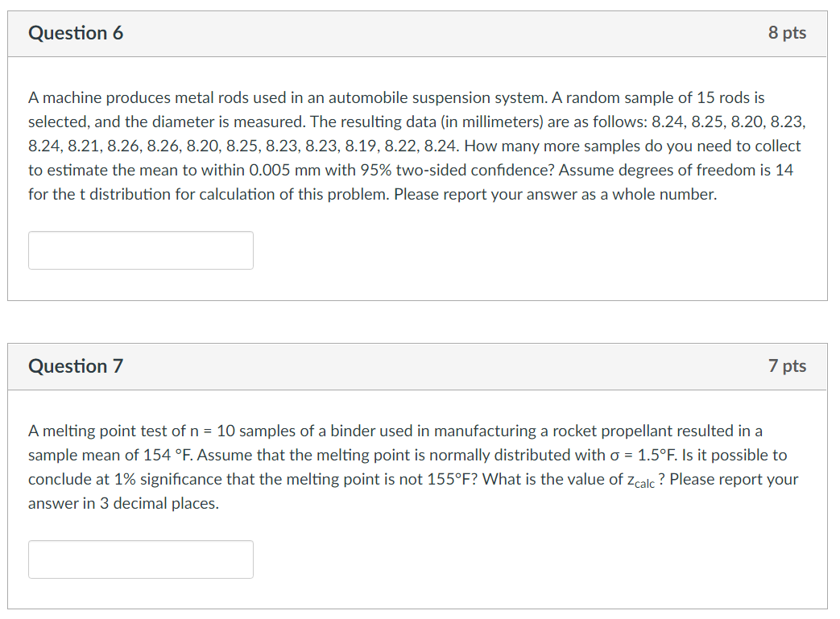Click the Question 7 answer input field

[141, 559]
